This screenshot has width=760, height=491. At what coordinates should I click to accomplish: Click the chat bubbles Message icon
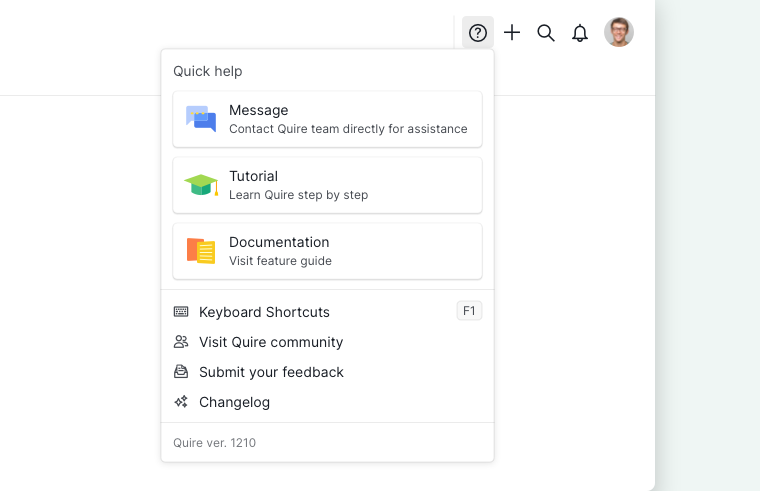(201, 119)
